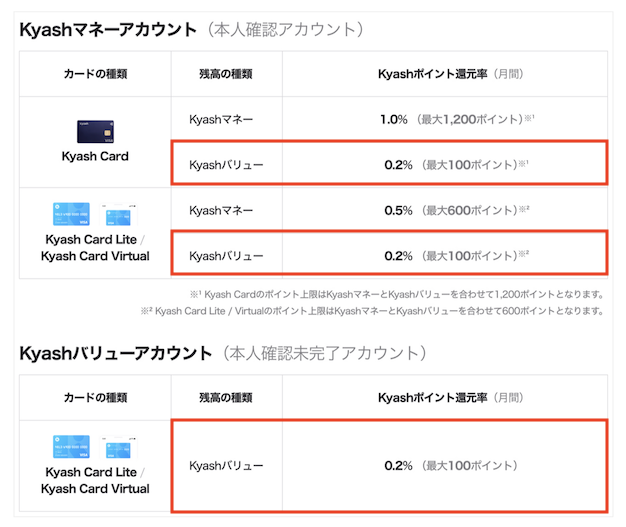The image size is (626, 527).
Task: Click the white Kyash Card Virtual image in the first table
Action: (117, 214)
